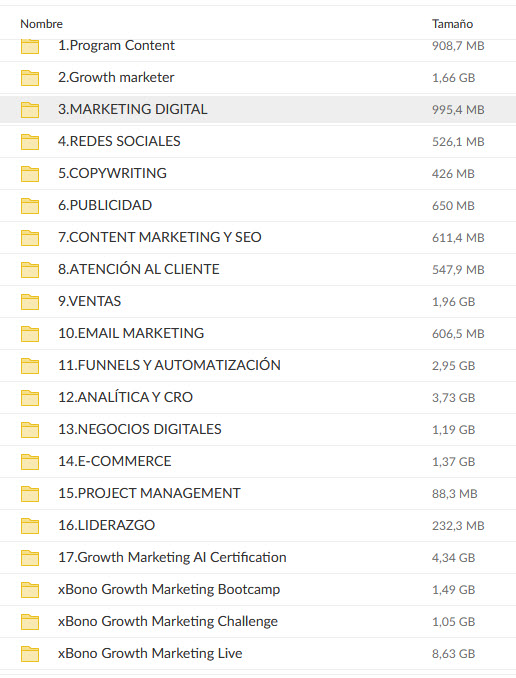This screenshot has width=516, height=678.
Task: Click the 12.ANALÍTICA Y CRO folder icon
Action: pos(30,398)
